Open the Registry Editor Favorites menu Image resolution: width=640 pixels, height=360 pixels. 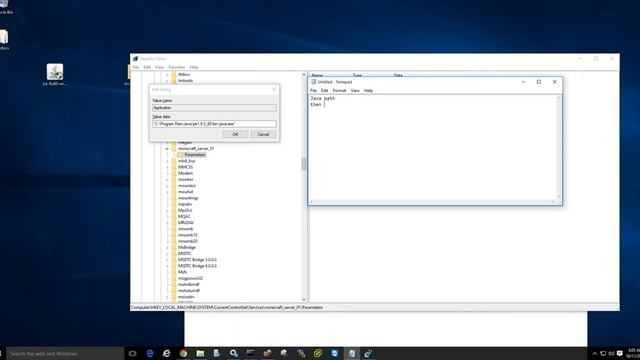[176, 67]
